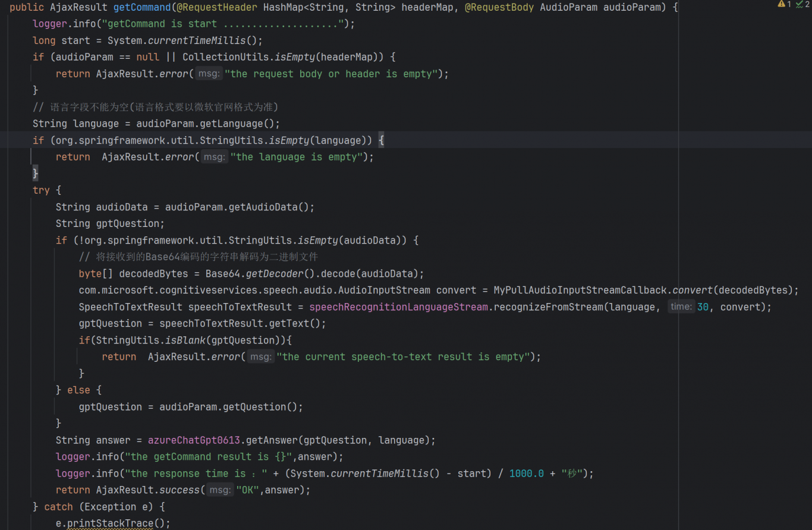Click currentTimeMillis in the long start line
Viewport: 812px width, 530px height.
[x=197, y=40]
